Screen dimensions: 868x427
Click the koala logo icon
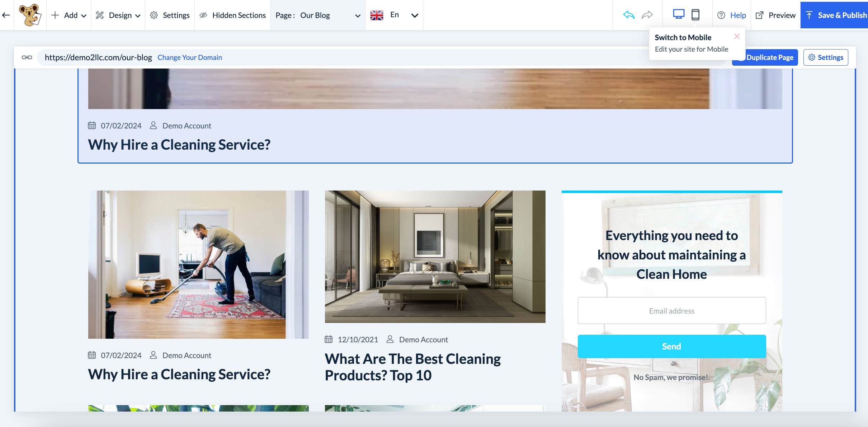coord(30,15)
